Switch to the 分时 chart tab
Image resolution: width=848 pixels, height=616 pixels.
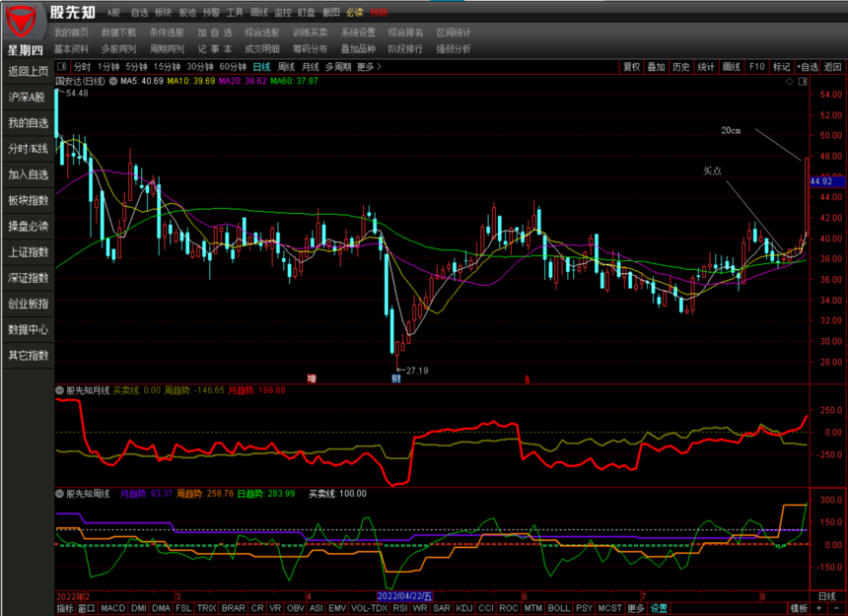pyautogui.click(x=82, y=66)
